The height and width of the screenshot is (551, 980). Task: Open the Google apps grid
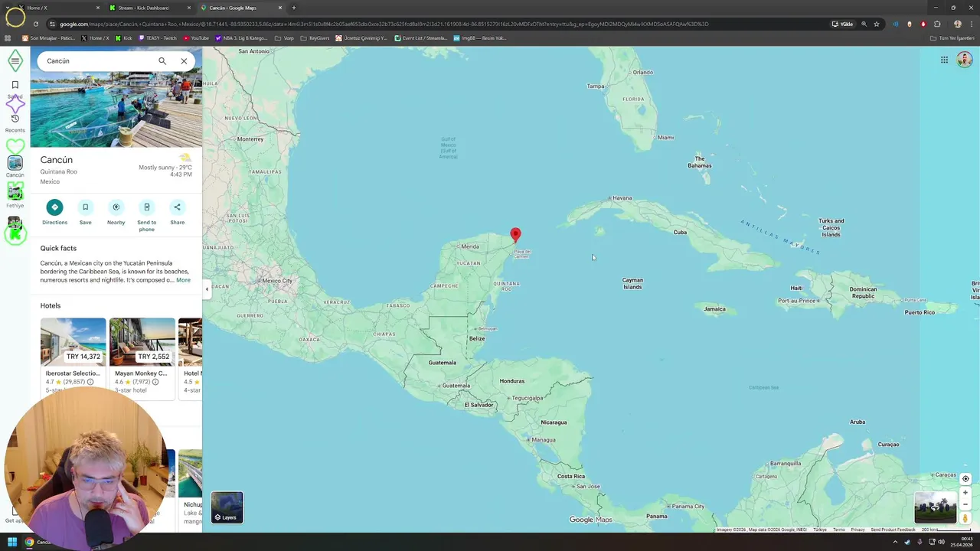pos(944,60)
